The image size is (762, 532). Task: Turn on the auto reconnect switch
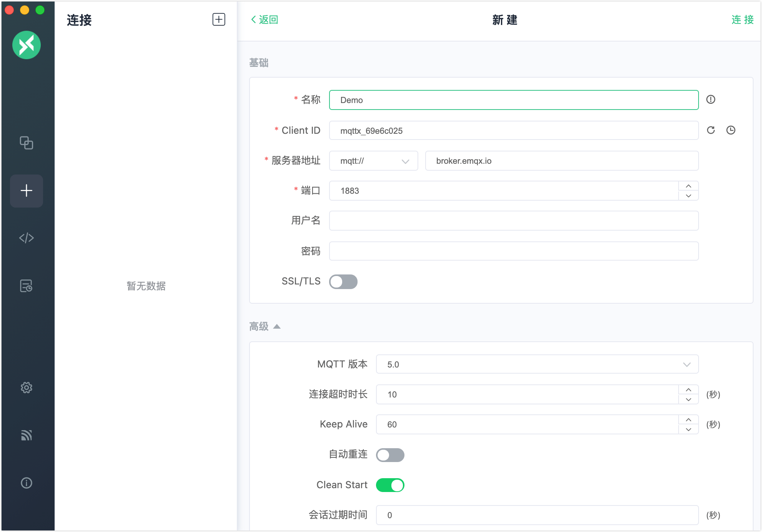[x=390, y=455]
